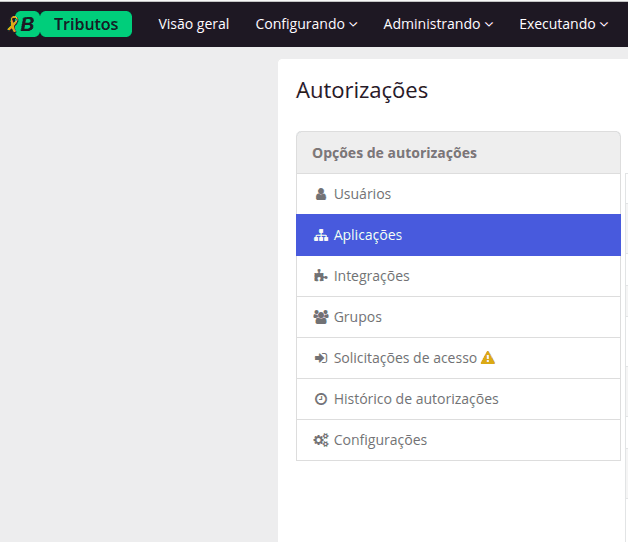Go to the Integrações section

371,276
